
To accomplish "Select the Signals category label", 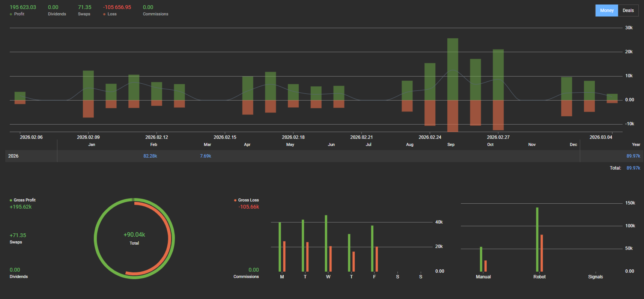I will [596, 277].
